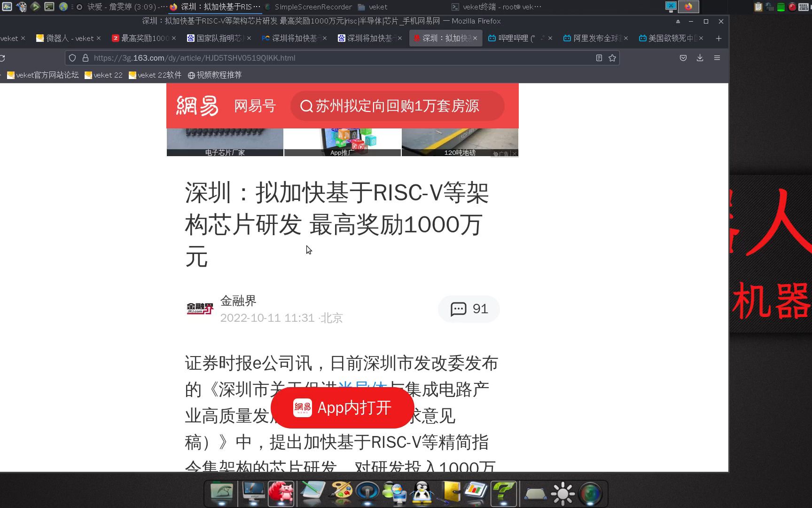Switch to the veket终端 terminal window in taskbar
Viewport: 812px width, 508px height.
(x=497, y=7)
